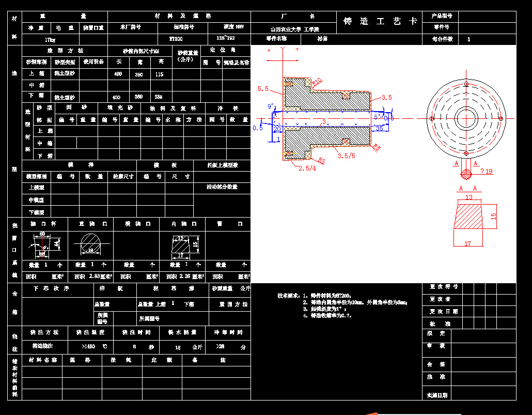Click the red 5.5 allowance dimension
The width and height of the screenshot is (532, 415).
[263, 89]
